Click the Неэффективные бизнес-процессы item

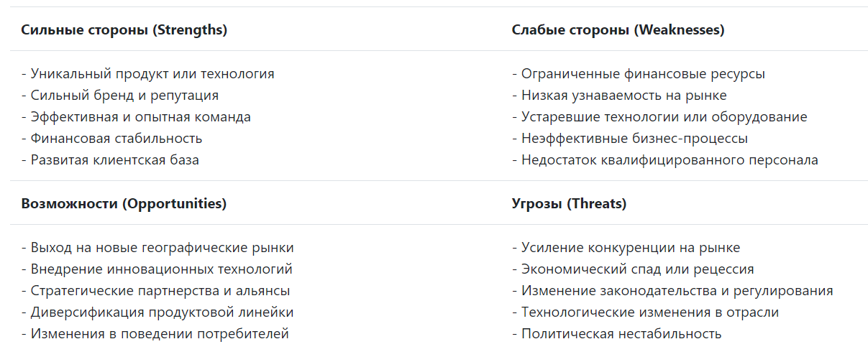[x=630, y=139]
